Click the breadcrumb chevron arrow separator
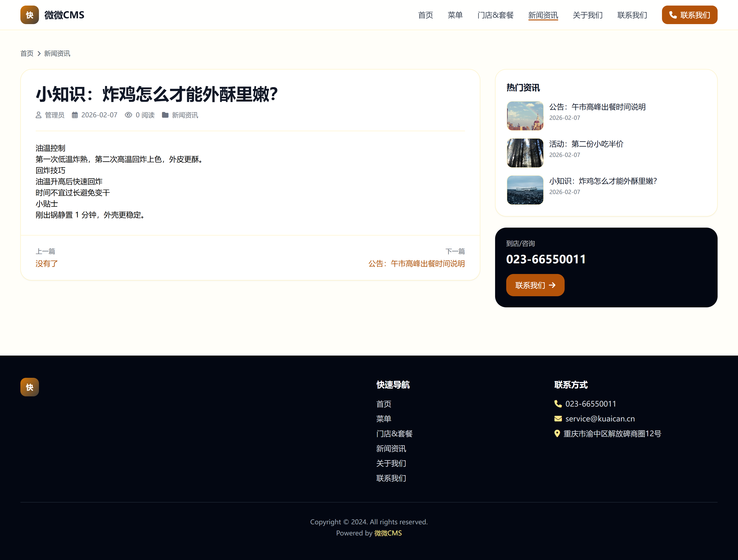This screenshot has width=738, height=560. 39,54
